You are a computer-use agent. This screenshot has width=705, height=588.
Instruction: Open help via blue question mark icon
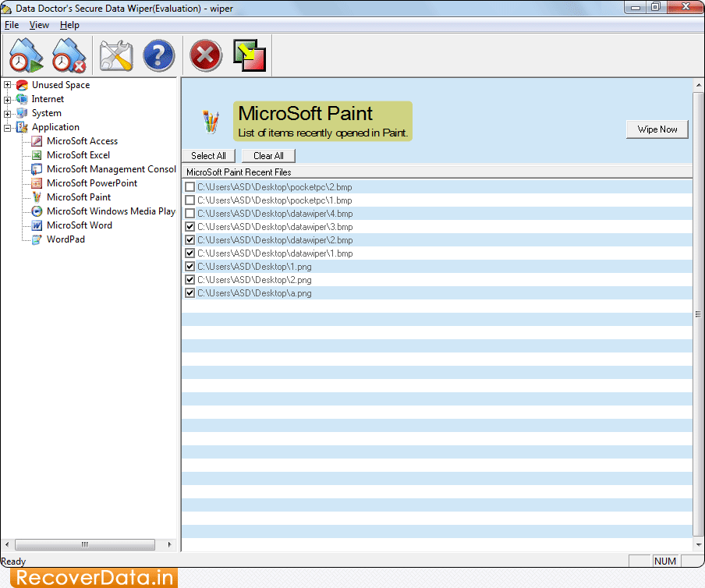point(159,55)
